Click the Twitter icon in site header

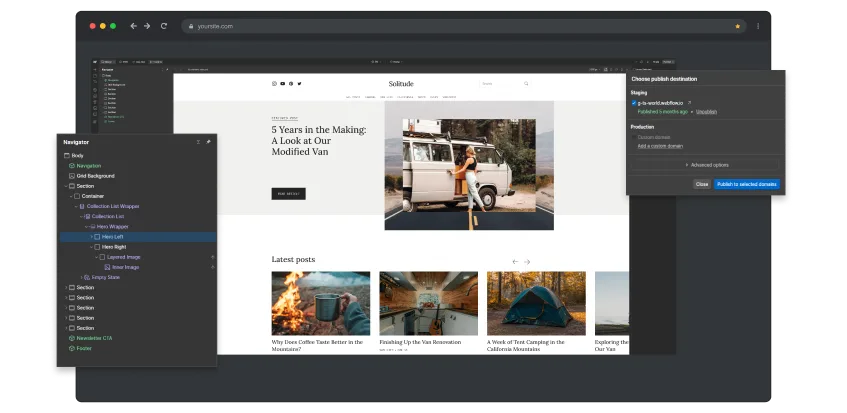299,84
